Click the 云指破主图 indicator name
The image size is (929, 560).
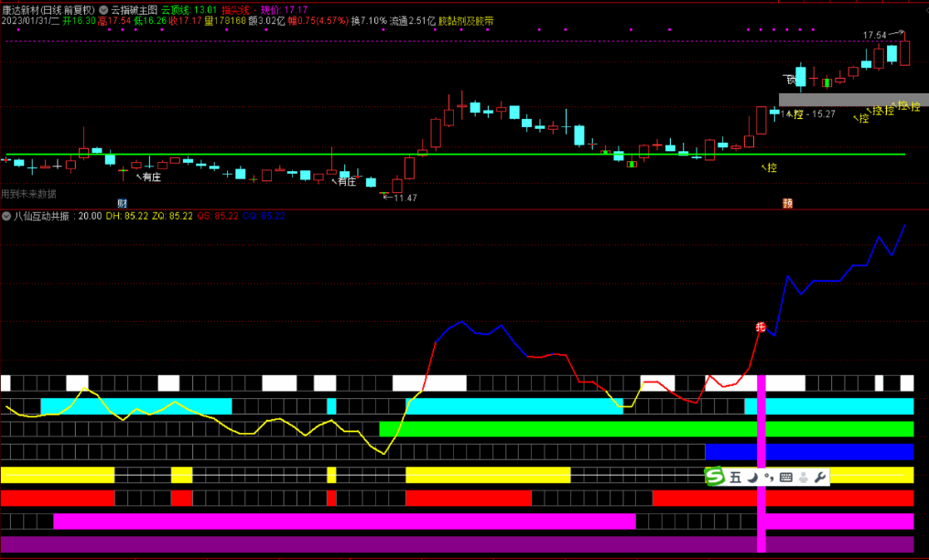[x=134, y=10]
